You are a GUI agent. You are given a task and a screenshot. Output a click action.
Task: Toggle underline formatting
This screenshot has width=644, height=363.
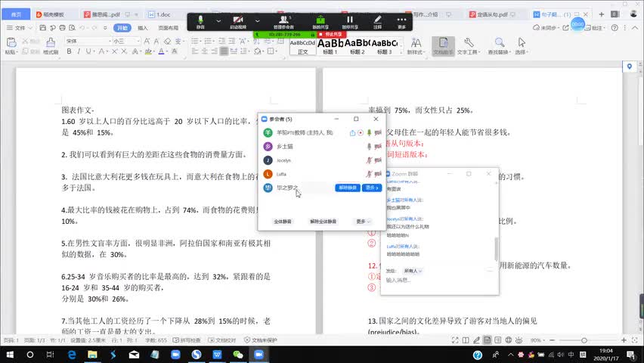(x=88, y=51)
